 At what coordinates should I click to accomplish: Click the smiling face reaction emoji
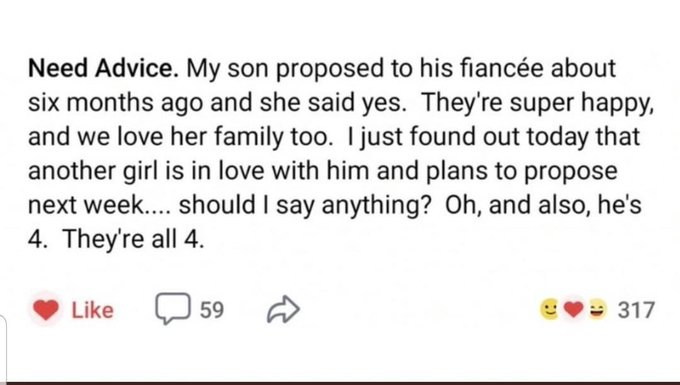(x=549, y=310)
